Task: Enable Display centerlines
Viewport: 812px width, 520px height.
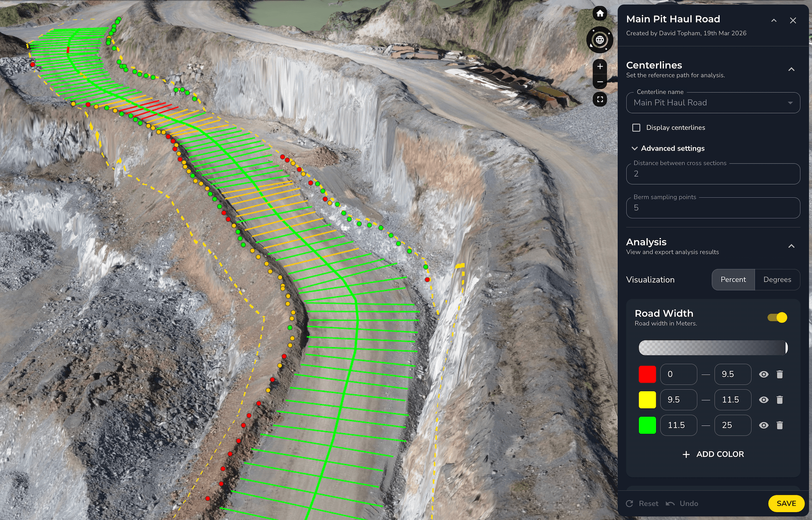Action: tap(636, 128)
